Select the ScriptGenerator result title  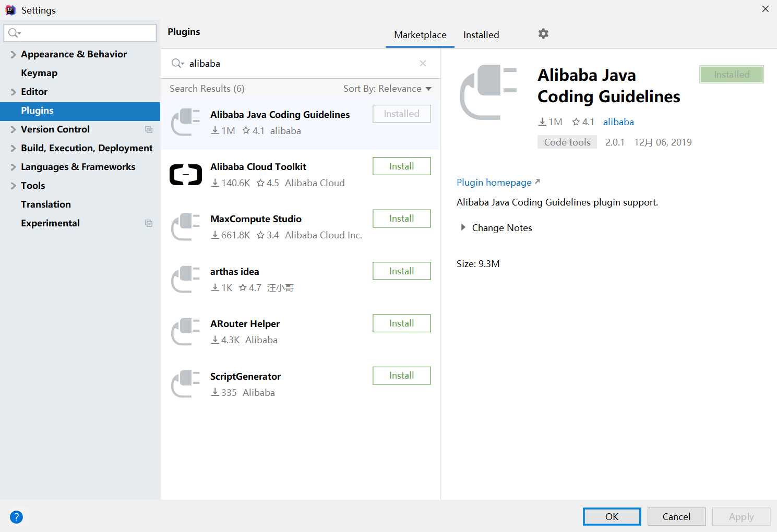click(245, 377)
